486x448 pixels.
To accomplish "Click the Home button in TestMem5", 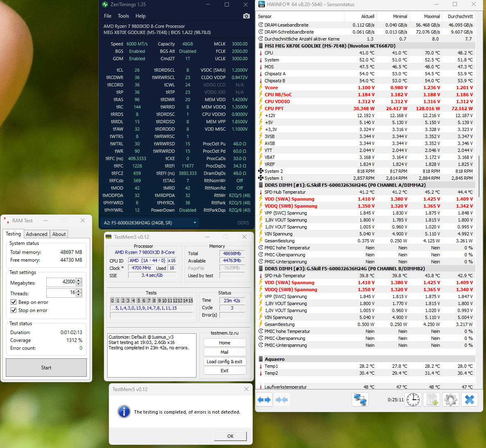I will tap(225, 343).
